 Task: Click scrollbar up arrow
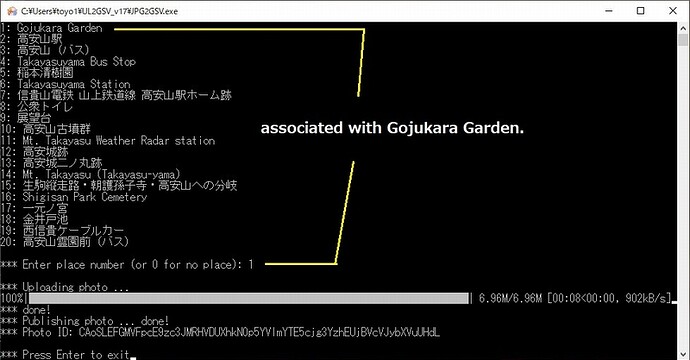(x=683, y=28)
